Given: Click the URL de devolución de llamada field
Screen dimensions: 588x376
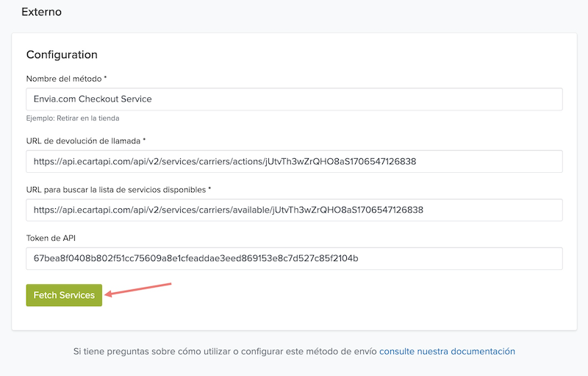Looking at the screenshot, I should [294, 161].
